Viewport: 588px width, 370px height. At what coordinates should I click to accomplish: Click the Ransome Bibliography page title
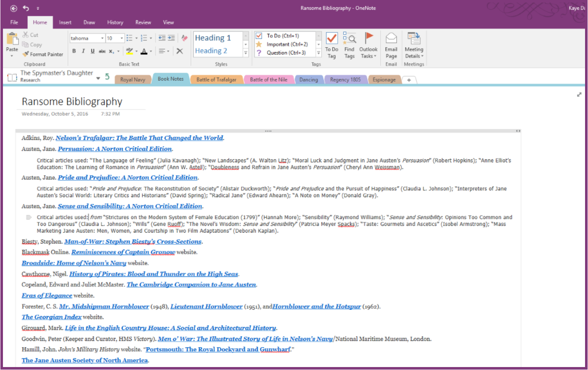click(72, 102)
